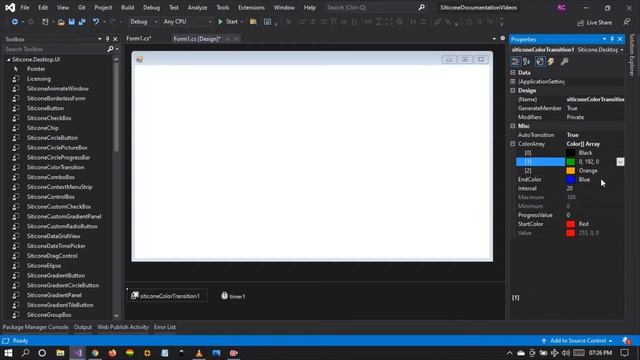Click the Live Share button
Image resolution: width=640 pixels, height=360 pixels.
point(594,22)
